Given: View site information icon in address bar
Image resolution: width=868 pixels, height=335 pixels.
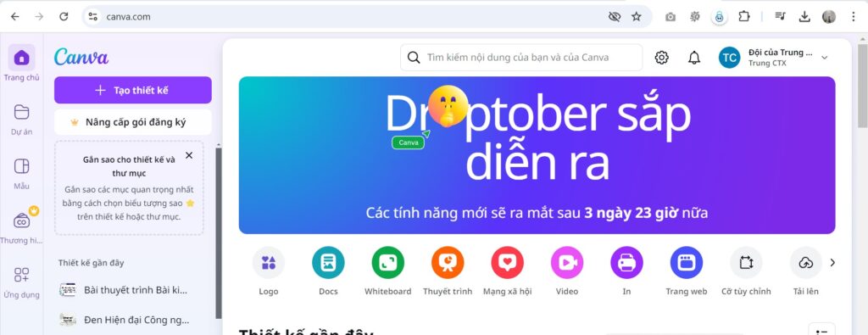Looking at the screenshot, I should [x=93, y=17].
